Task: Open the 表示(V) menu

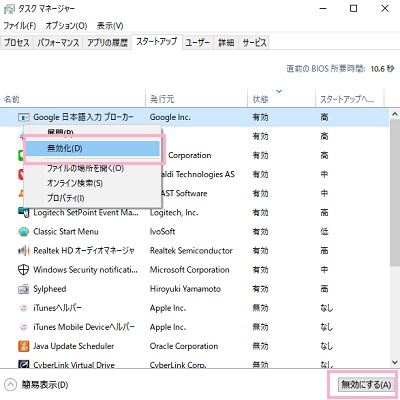Action: click(x=110, y=26)
